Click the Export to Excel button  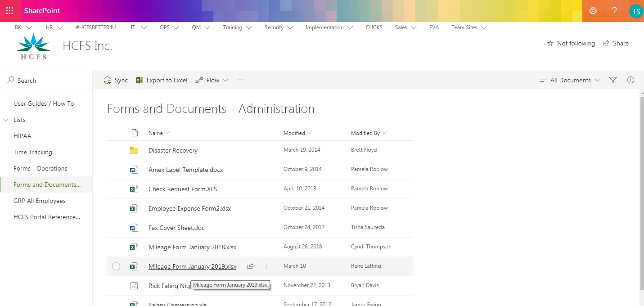tap(162, 80)
